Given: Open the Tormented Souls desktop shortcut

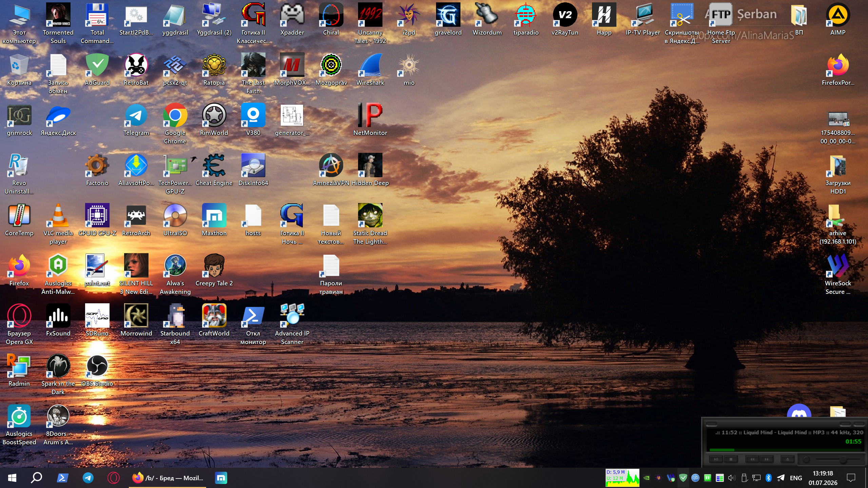Looking at the screenshot, I should click(58, 24).
